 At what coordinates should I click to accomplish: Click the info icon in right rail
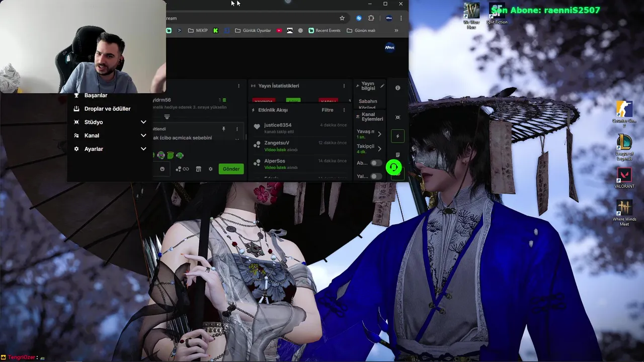coord(397,87)
